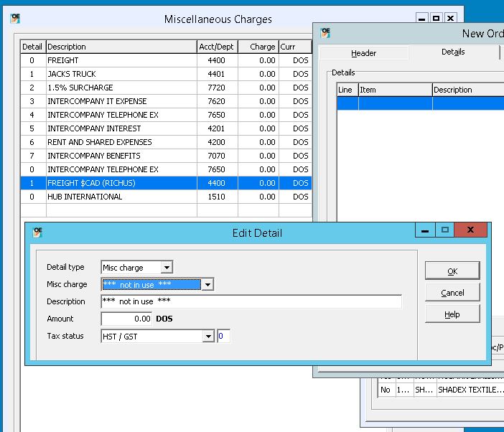Image resolution: width=504 pixels, height=432 pixels.
Task: Open Help for Edit Detail
Action: [452, 314]
